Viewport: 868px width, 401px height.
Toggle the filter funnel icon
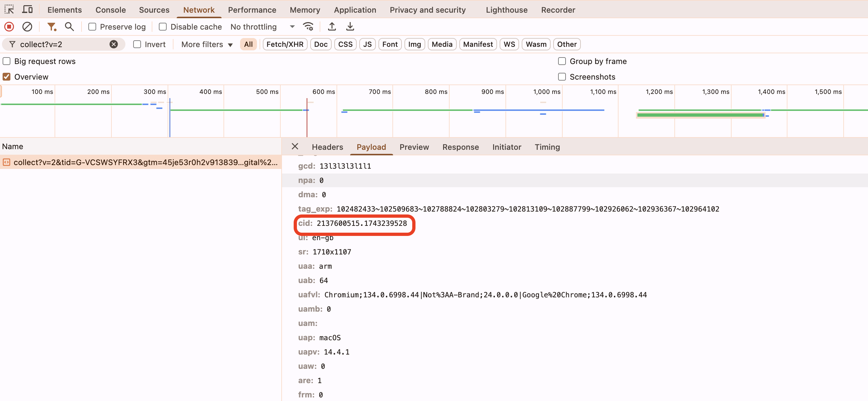coord(52,27)
